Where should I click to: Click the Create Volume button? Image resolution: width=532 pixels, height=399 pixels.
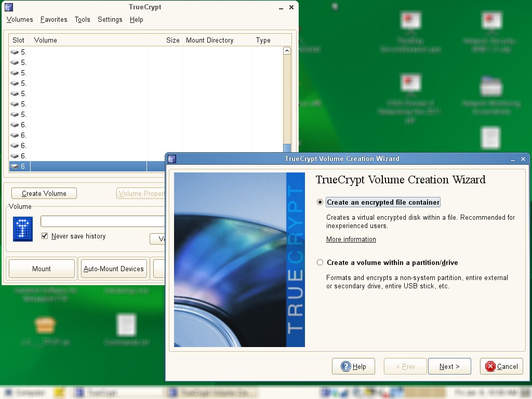pos(44,193)
